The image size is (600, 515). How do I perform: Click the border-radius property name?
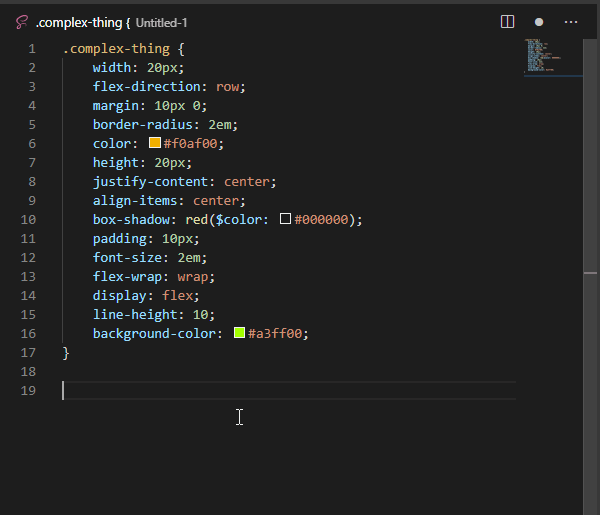143,125
